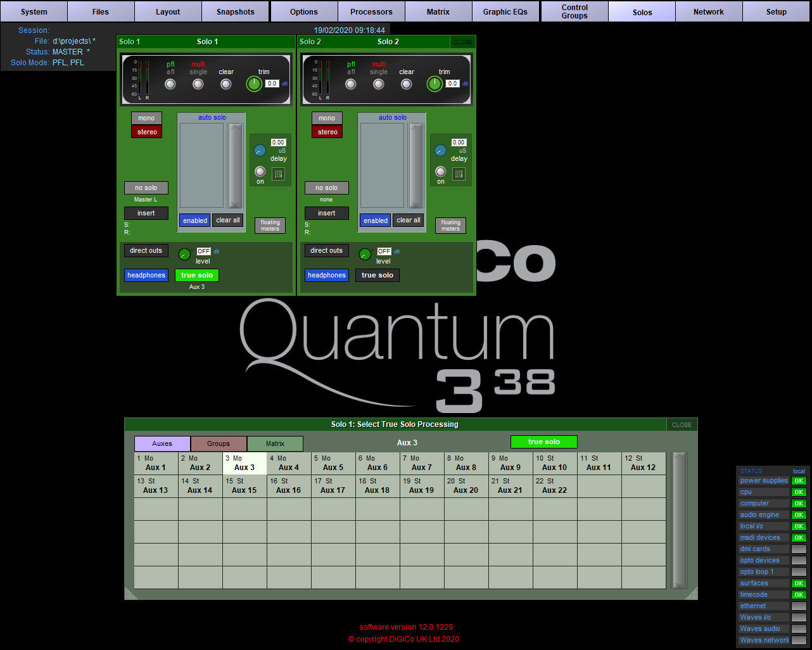Click the timecode OK status indicator

click(799, 595)
